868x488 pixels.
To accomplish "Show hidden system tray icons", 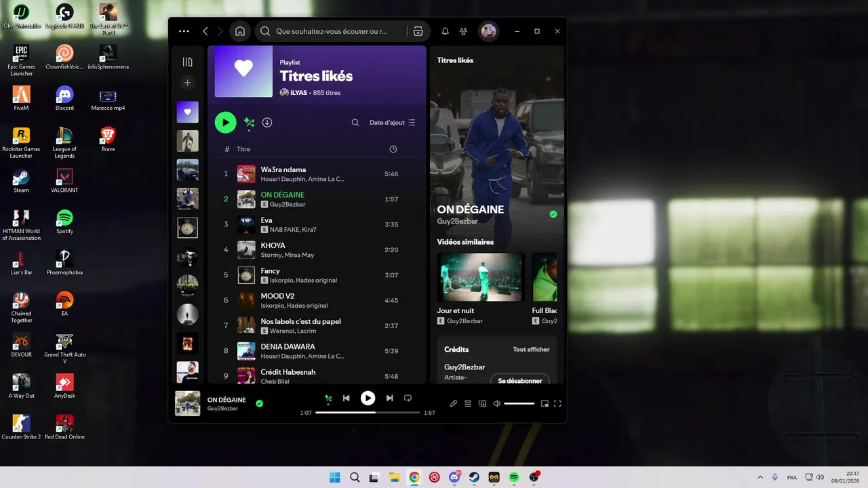I will (x=759, y=477).
